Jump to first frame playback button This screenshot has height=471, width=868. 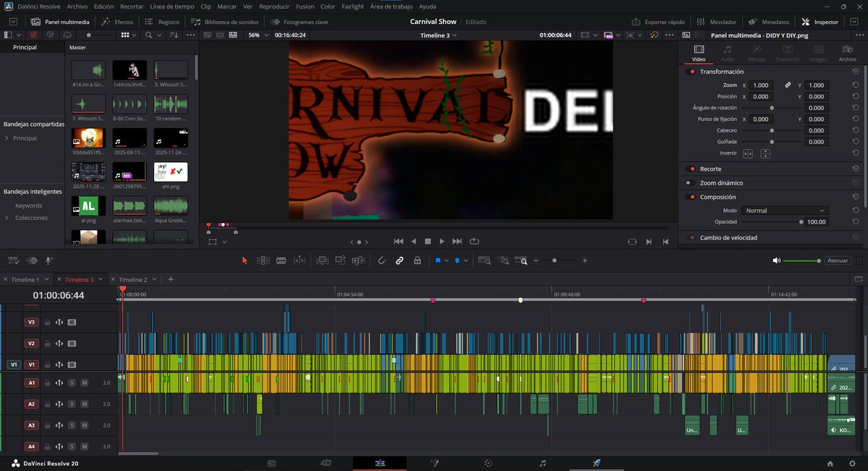398,242
